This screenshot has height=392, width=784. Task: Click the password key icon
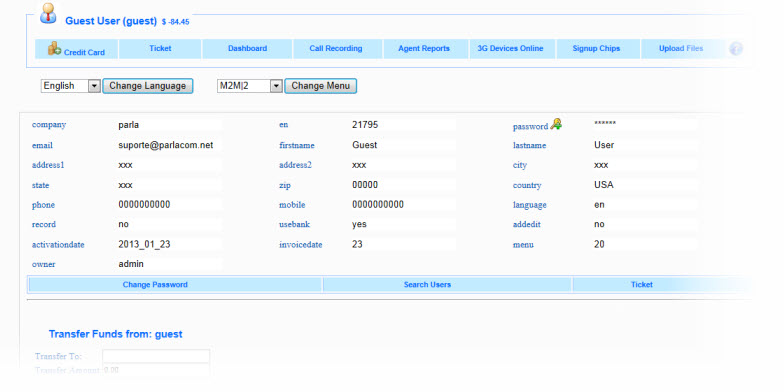pyautogui.click(x=556, y=124)
